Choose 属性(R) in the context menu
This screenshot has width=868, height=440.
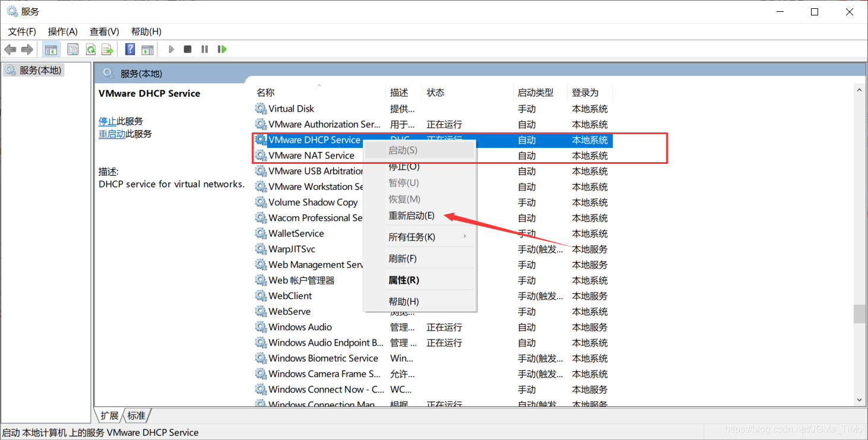point(420,280)
